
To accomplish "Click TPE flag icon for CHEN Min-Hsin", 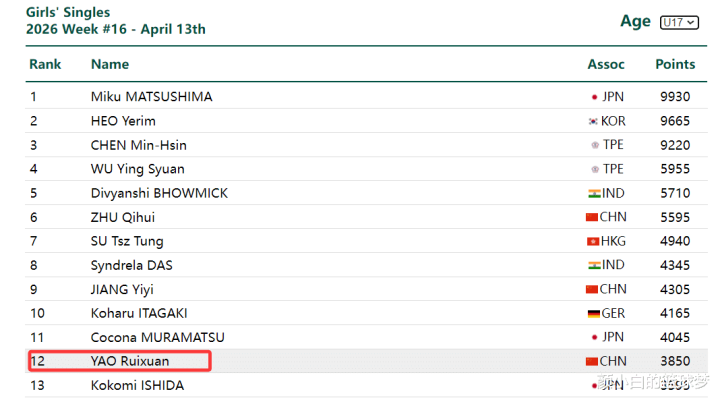I will pyautogui.click(x=594, y=145).
